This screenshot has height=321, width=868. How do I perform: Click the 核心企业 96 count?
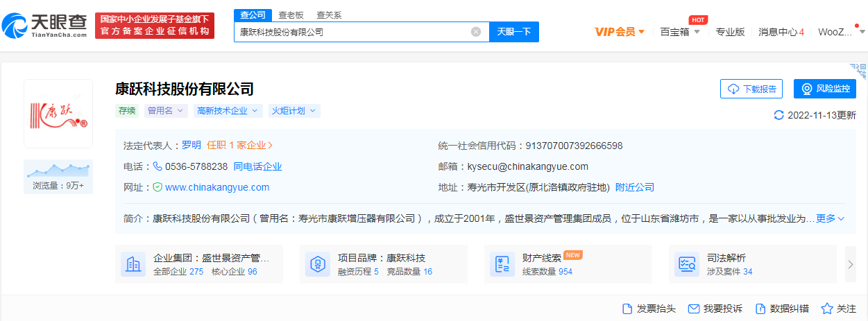point(235,272)
